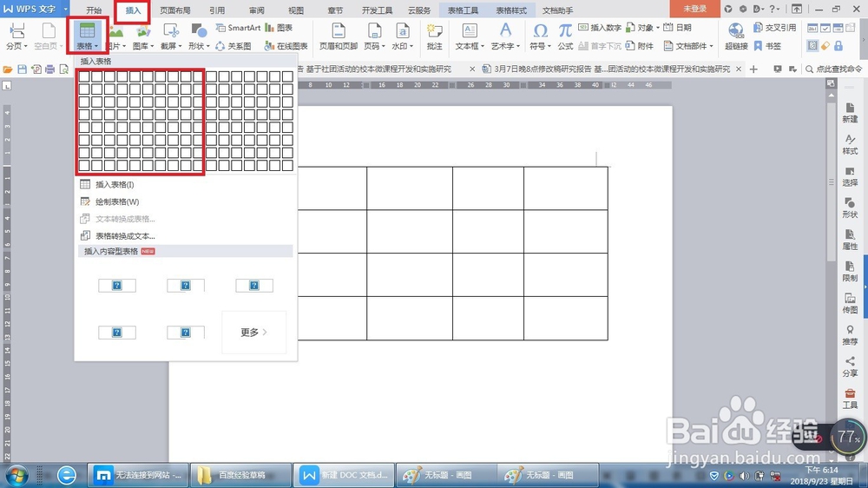Switch to 百度经验草稿 folder in taskbar
The image size is (868, 488).
coord(241,475)
